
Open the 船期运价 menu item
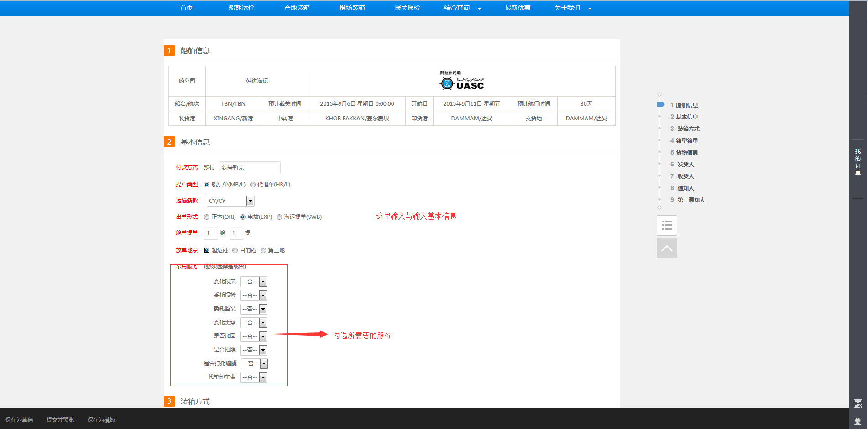(241, 8)
